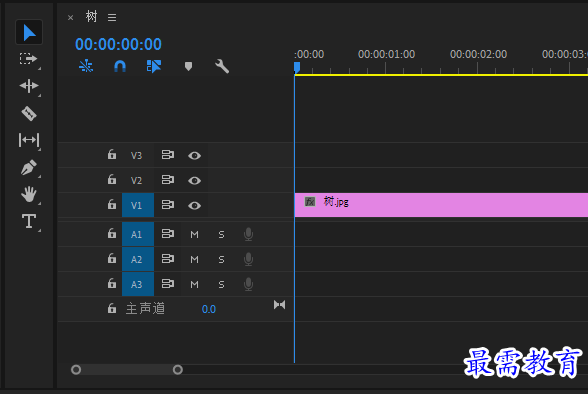Click the master track output assignment icon
Screen dimensions: 588x394
pyautogui.click(x=279, y=305)
